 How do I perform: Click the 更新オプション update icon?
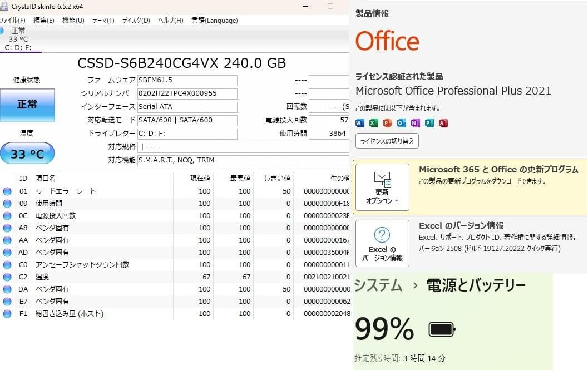[x=382, y=177]
